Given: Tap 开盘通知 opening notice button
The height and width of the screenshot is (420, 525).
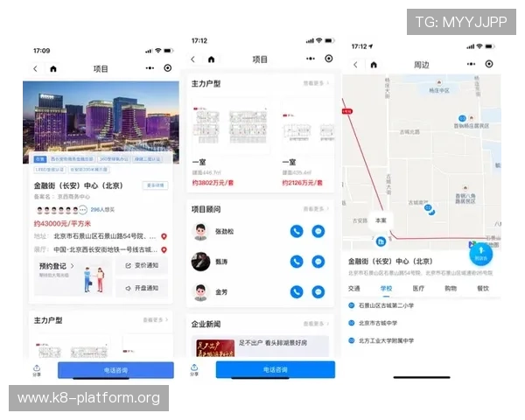Looking at the screenshot, I should [142, 288].
